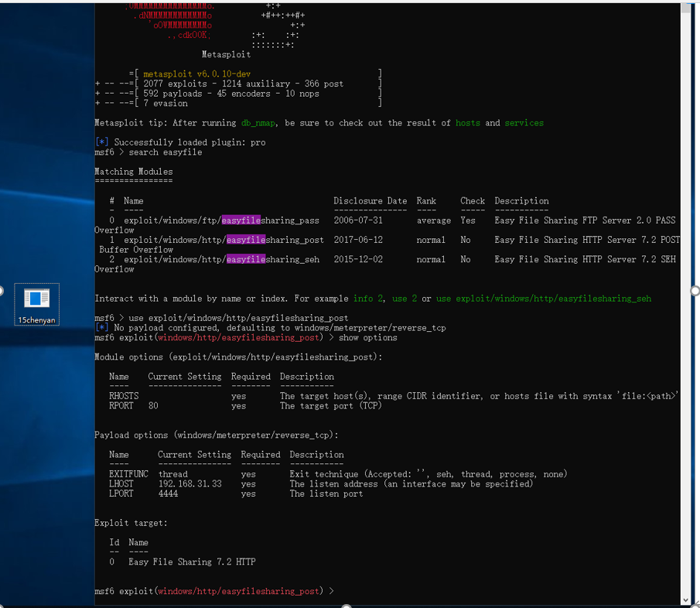This screenshot has width=700, height=608.
Task: Click the 'Rank' column header
Action: 426,201
